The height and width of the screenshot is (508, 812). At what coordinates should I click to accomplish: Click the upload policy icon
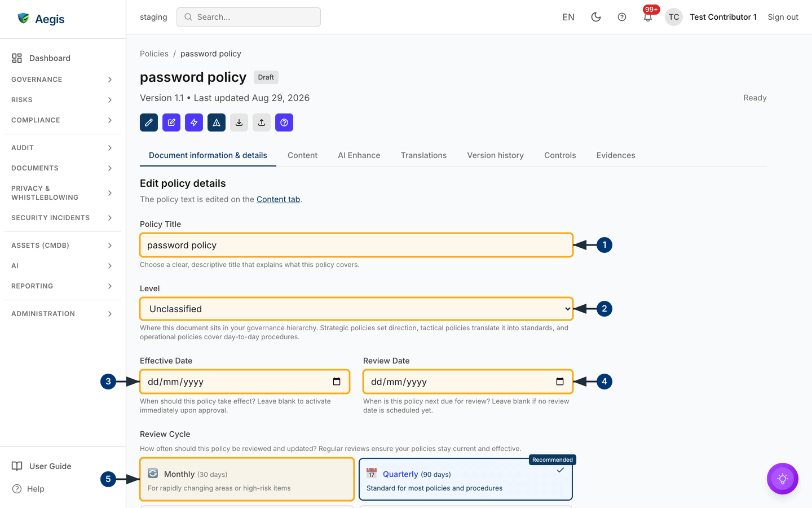[262, 122]
